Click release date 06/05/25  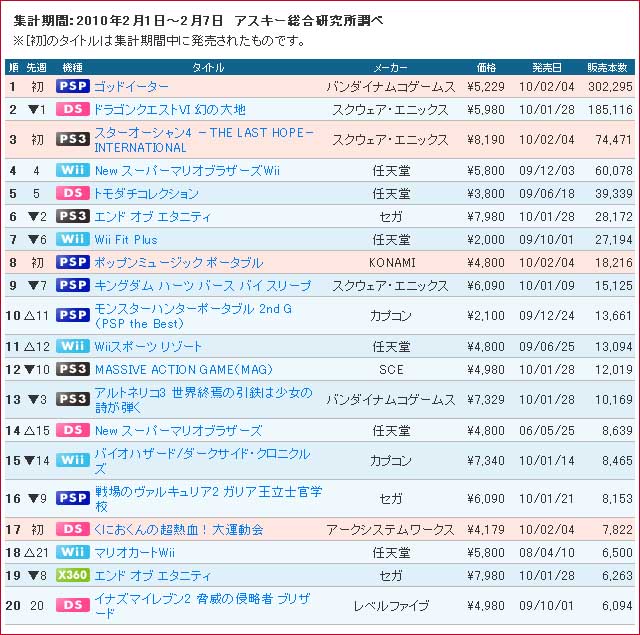point(547,431)
